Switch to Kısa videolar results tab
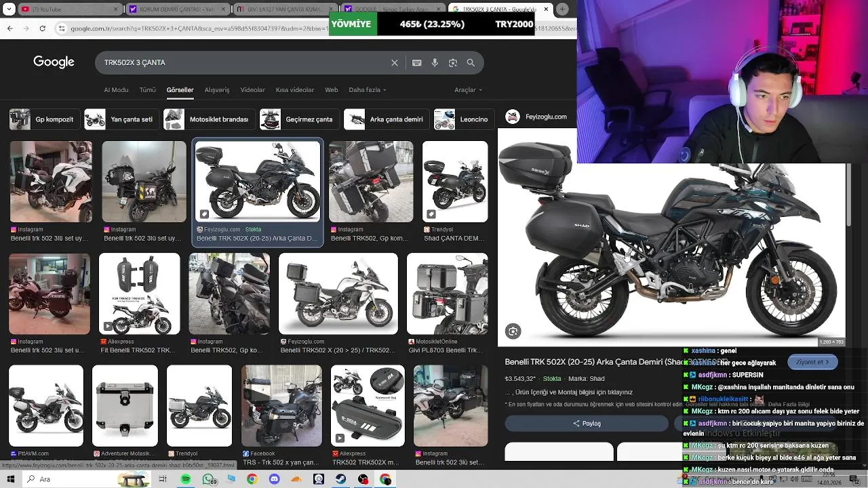Screen dimensions: 868x488 coord(295,89)
